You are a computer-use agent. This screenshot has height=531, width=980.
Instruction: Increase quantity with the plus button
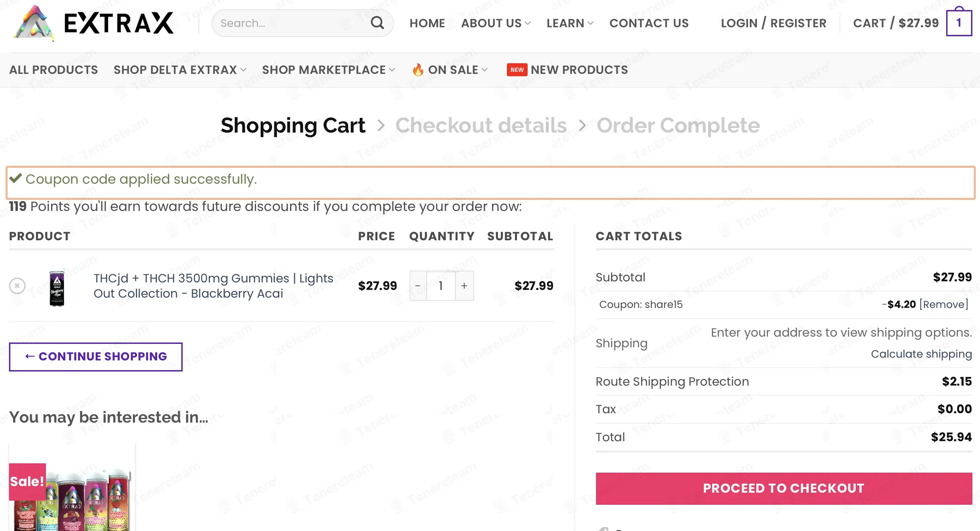464,286
